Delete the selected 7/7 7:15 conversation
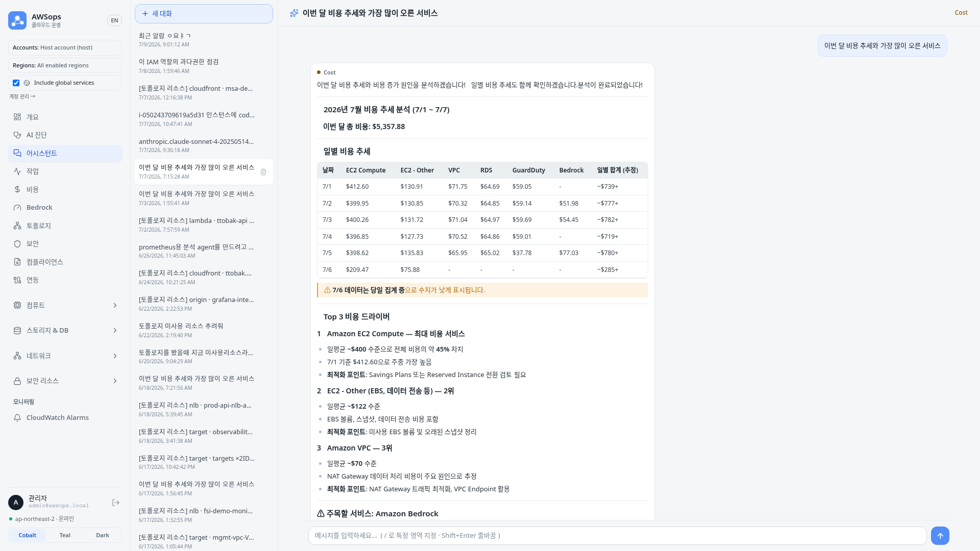 click(x=263, y=172)
